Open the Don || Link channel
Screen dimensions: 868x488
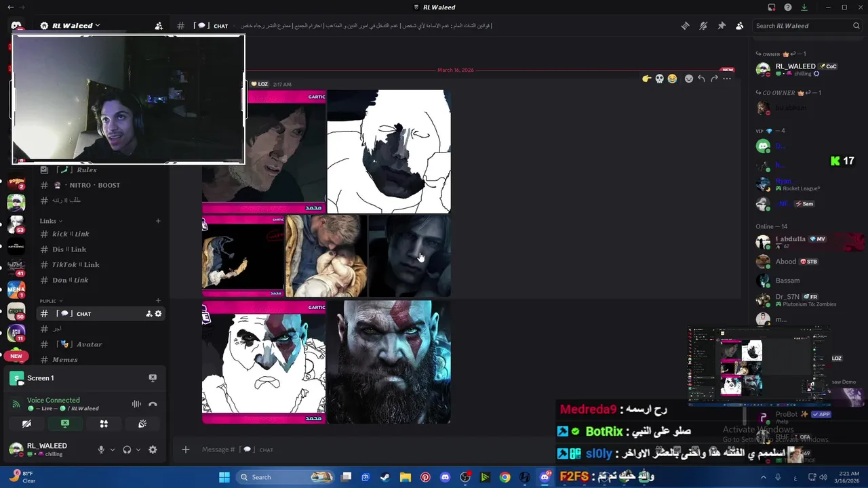coord(102,280)
